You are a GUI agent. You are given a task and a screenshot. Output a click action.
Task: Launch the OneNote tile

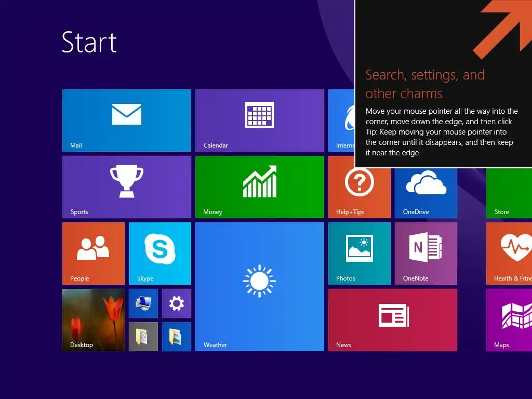426,254
